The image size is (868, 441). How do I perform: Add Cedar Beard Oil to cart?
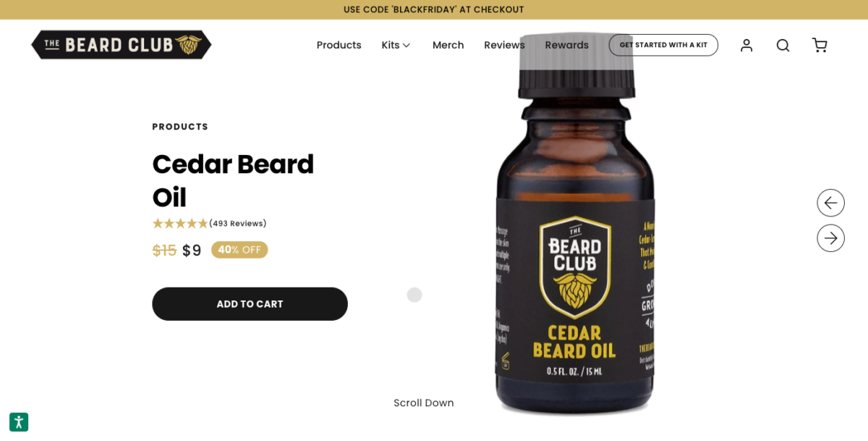(250, 304)
